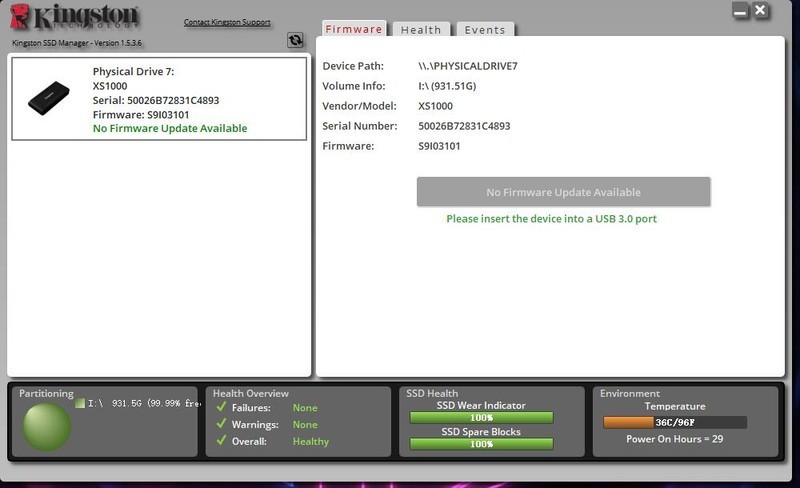The height and width of the screenshot is (488, 800).
Task: Click the Kingston SSD Manager version text
Action: [77, 43]
